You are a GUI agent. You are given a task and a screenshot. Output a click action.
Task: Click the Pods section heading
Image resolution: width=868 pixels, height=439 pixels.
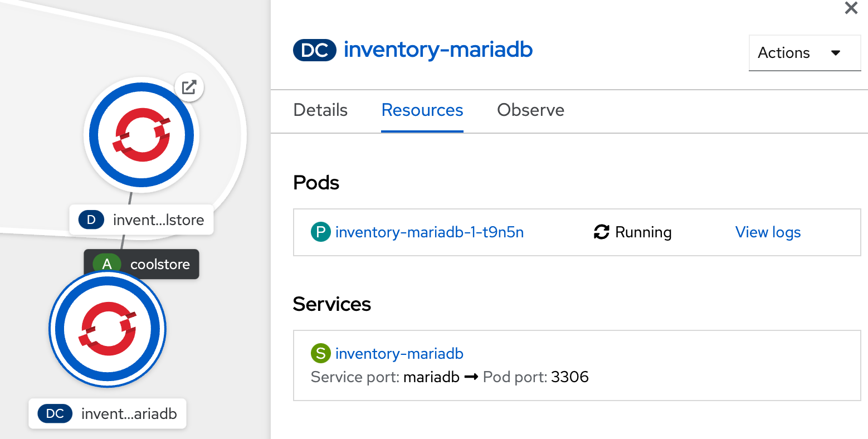pyautogui.click(x=316, y=183)
